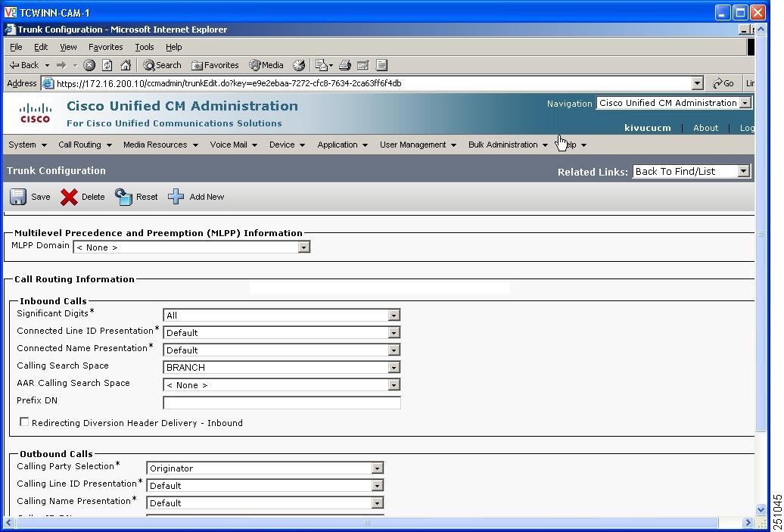Click the horizontal scrollbar thumb
This screenshot has height=532, width=784.
(366, 523)
